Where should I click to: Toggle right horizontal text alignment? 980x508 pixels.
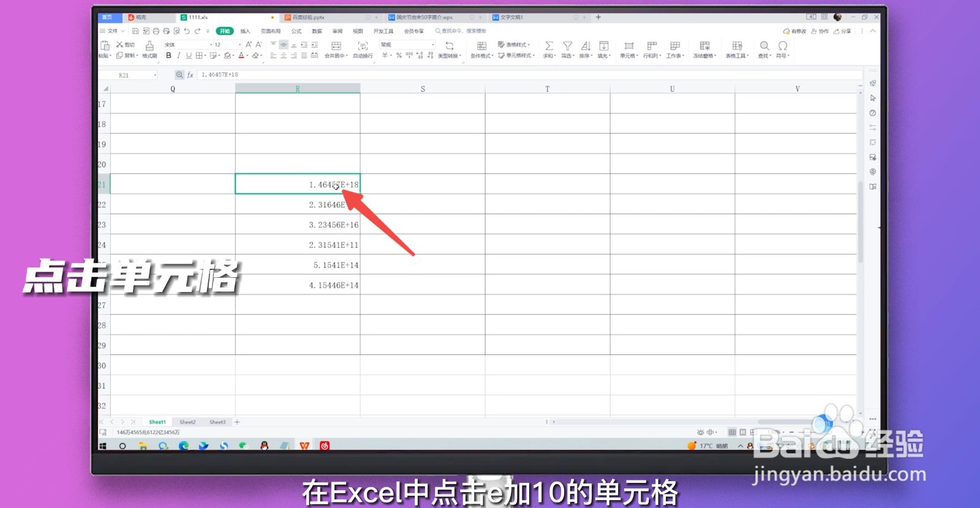coord(293,55)
